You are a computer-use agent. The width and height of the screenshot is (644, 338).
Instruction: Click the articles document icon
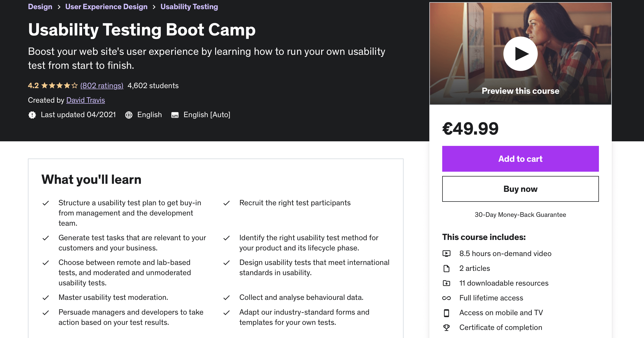pyautogui.click(x=447, y=268)
